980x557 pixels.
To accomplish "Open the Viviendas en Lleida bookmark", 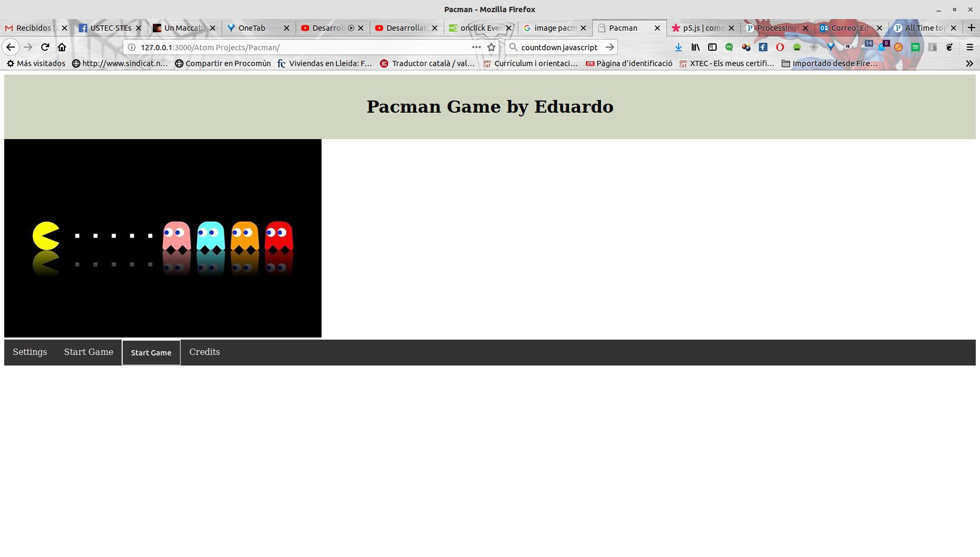I will (x=325, y=63).
